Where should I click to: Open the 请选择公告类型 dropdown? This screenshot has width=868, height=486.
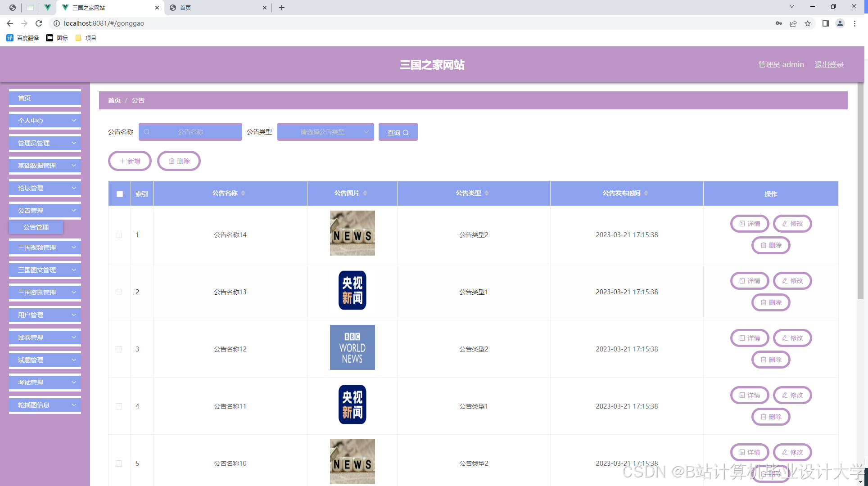[x=325, y=132]
